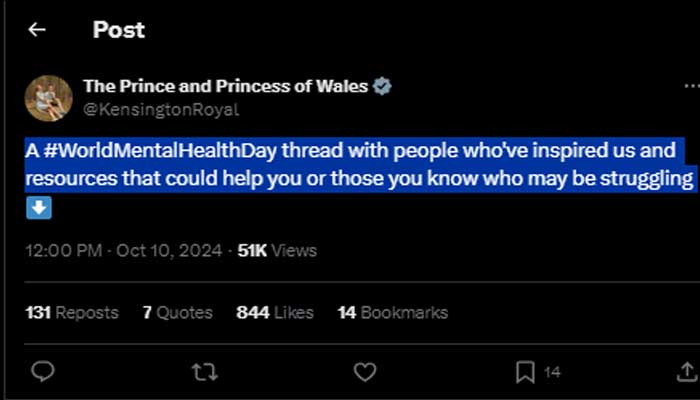Click the blue down-arrow emoji
This screenshot has width=700, height=400.
(x=38, y=208)
